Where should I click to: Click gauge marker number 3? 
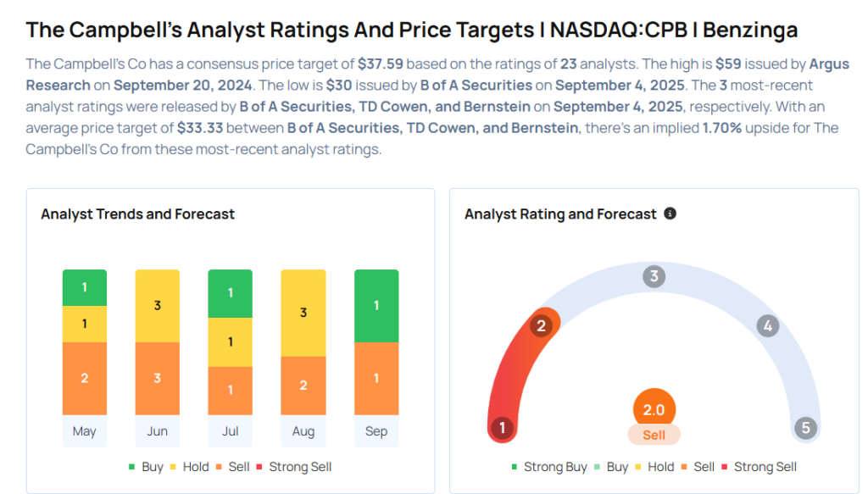coord(654,276)
